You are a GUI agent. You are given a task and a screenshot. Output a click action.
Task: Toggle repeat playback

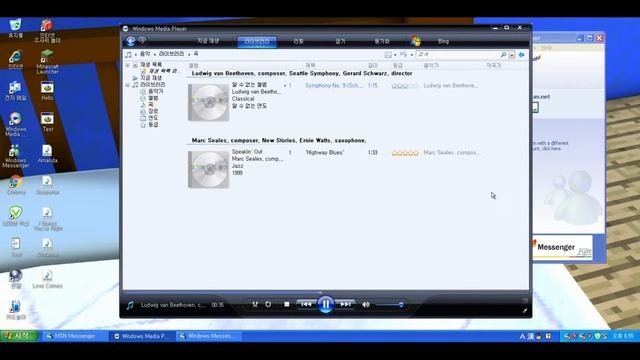tap(268, 304)
